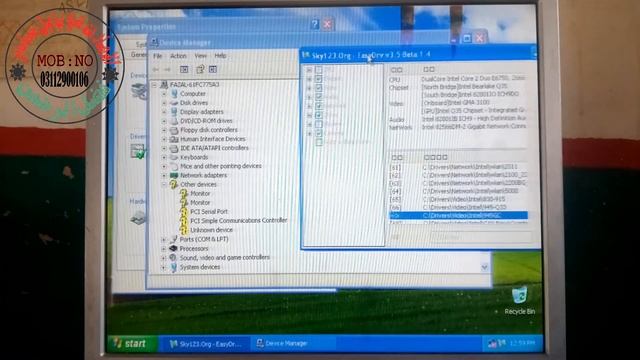
Task: Toggle the bottom checkbox without expander in EasyDrv tree
Action: (x=319, y=142)
